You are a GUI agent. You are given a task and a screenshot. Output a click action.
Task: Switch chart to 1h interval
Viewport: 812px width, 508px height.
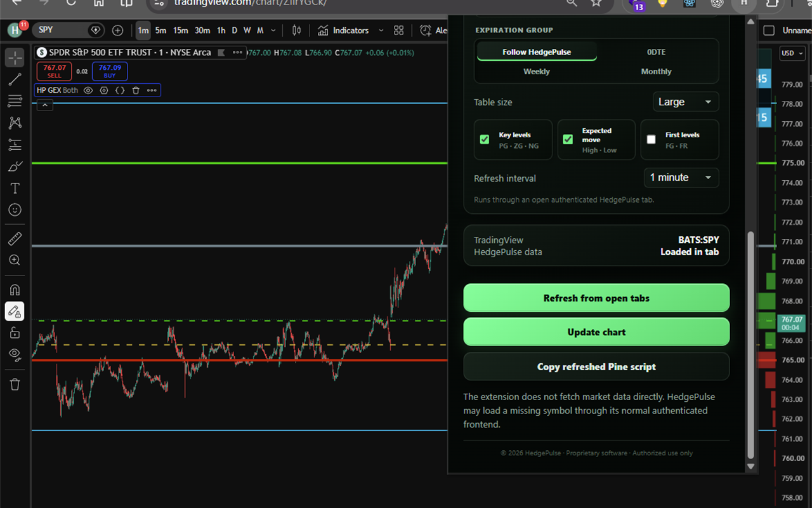pos(221,30)
